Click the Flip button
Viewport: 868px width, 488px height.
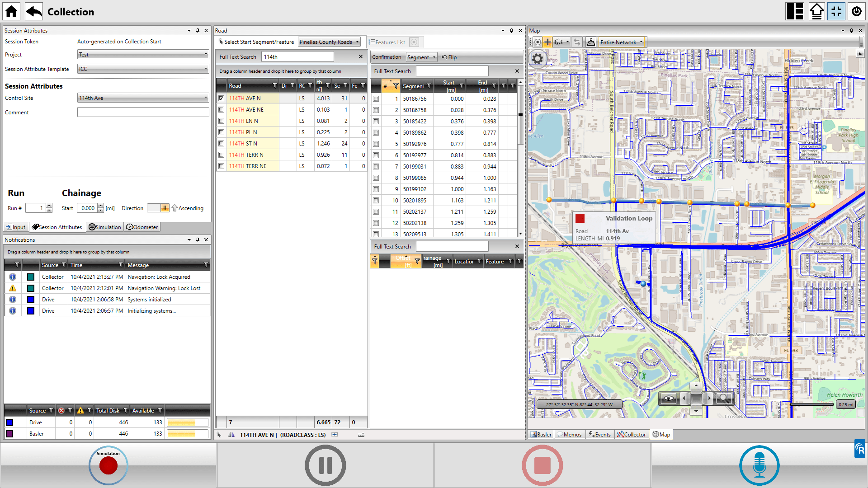[449, 57]
